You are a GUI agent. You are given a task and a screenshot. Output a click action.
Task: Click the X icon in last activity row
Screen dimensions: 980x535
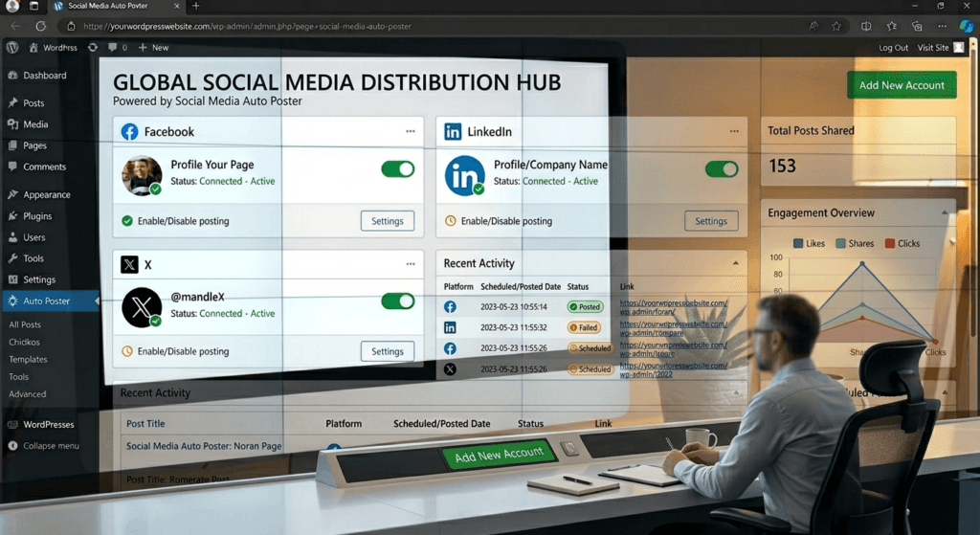point(450,369)
